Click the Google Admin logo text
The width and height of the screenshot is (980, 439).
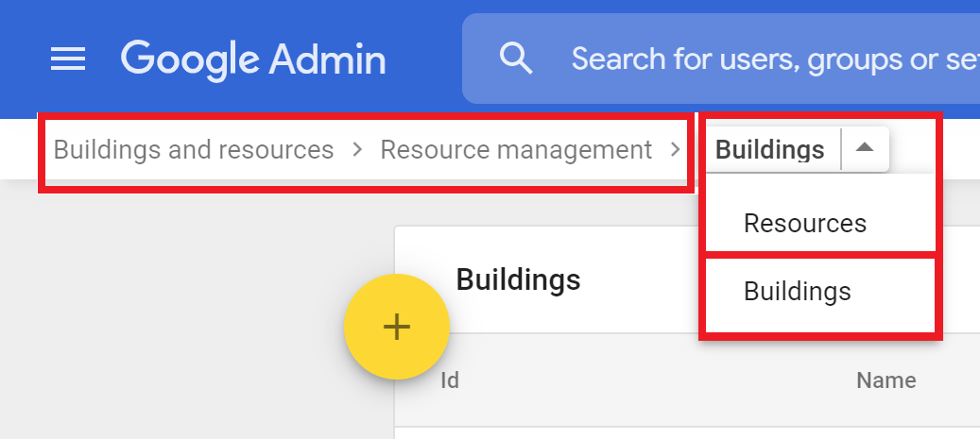(x=253, y=59)
